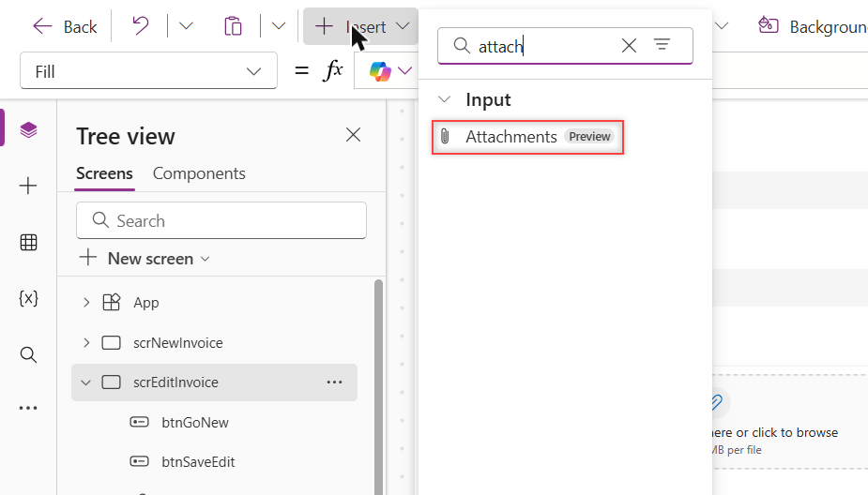The height and width of the screenshot is (495, 868).
Task: Insert the Attachments control
Action: pyautogui.click(x=527, y=137)
